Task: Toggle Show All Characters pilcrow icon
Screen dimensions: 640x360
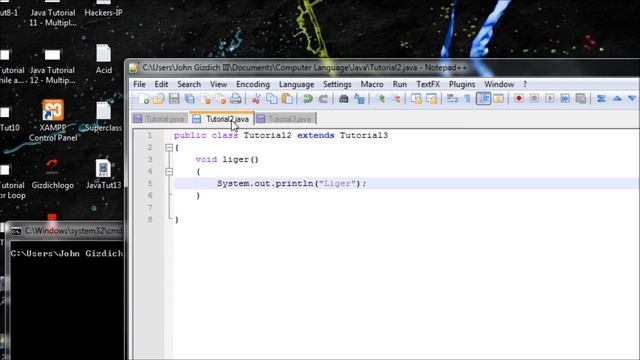Action: tap(468, 99)
